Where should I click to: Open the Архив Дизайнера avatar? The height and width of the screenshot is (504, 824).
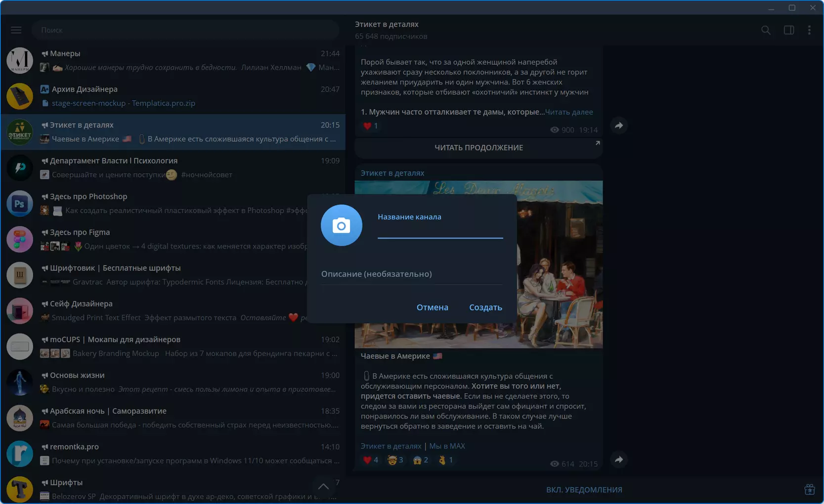pos(20,96)
